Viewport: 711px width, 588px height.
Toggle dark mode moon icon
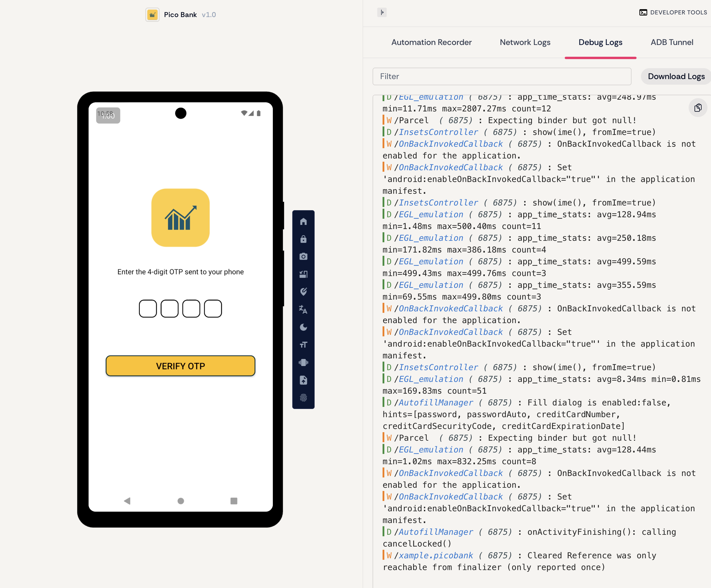(x=303, y=327)
